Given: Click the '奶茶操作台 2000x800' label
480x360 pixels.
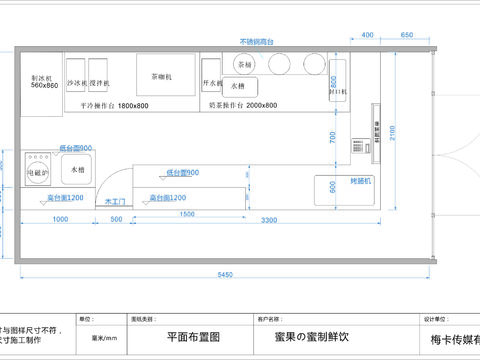Looking at the screenshot, I should pyautogui.click(x=243, y=105).
